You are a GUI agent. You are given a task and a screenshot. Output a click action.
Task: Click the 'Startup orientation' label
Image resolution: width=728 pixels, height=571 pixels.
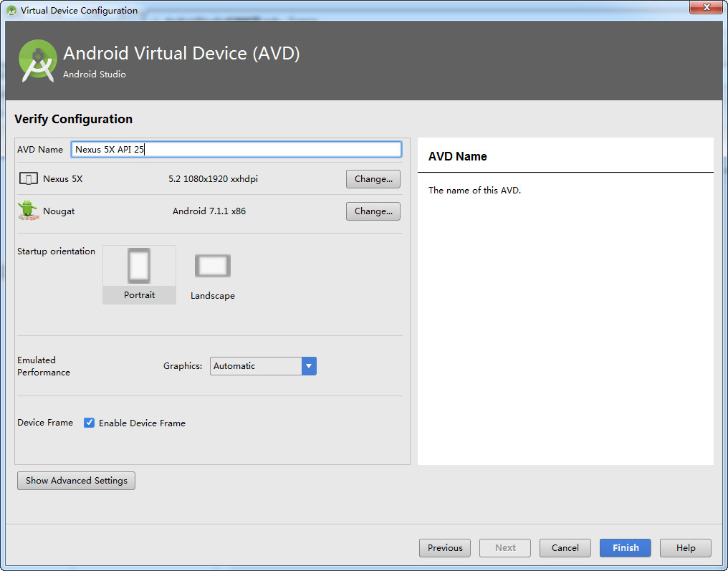coord(56,251)
